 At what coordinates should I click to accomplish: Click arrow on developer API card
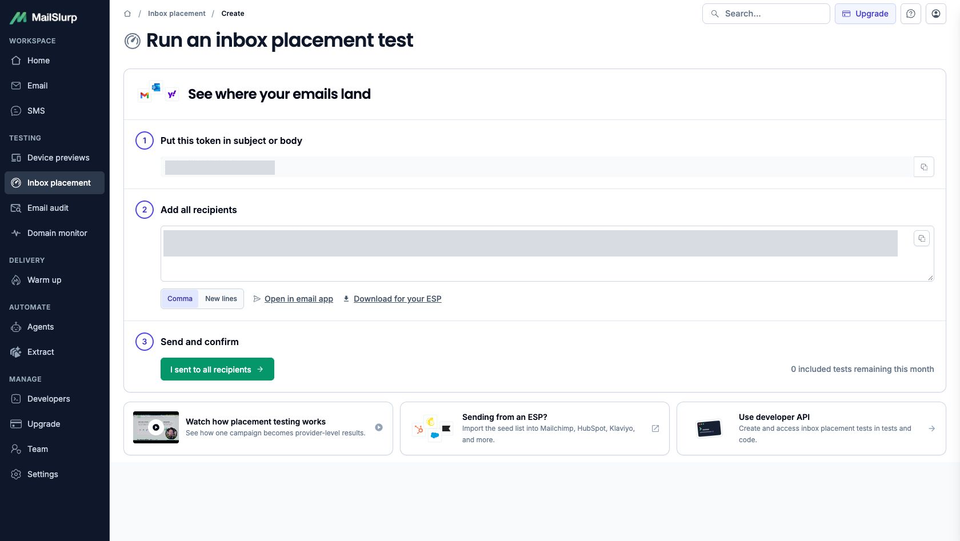932,428
